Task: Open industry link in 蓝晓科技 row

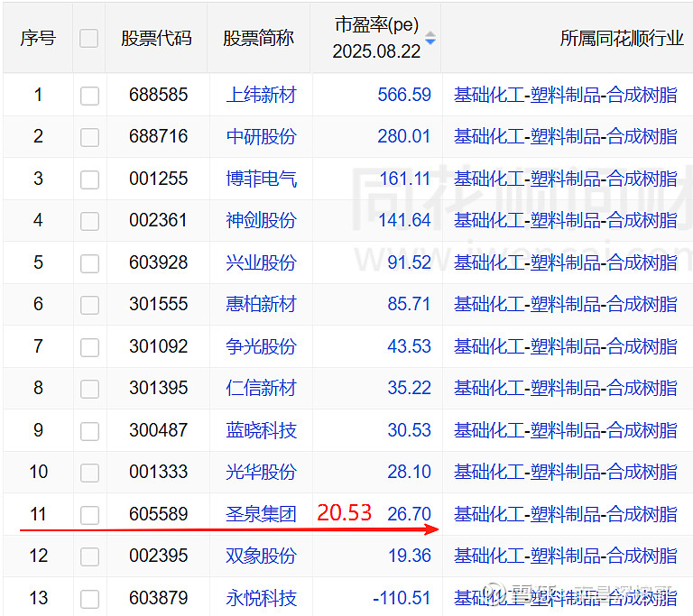Action: coord(566,430)
